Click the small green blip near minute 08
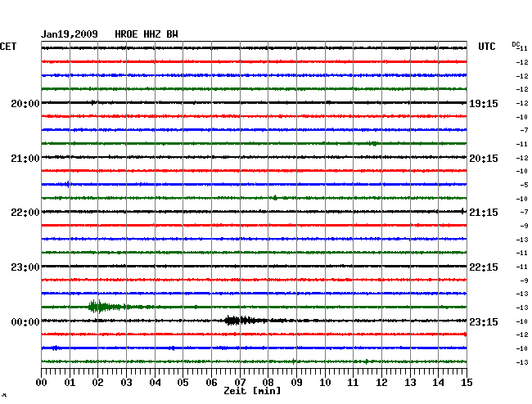532x404 pixels. tap(275, 198)
